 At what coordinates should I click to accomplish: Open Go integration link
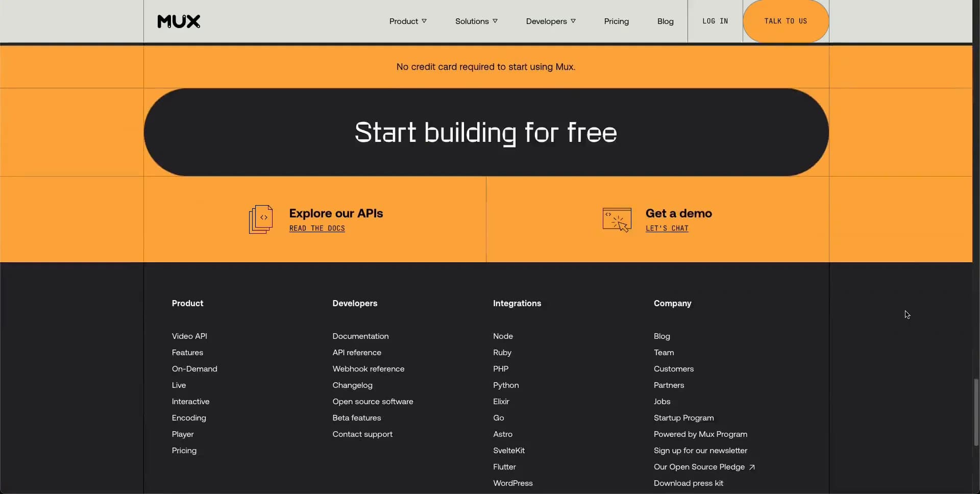[498, 418]
